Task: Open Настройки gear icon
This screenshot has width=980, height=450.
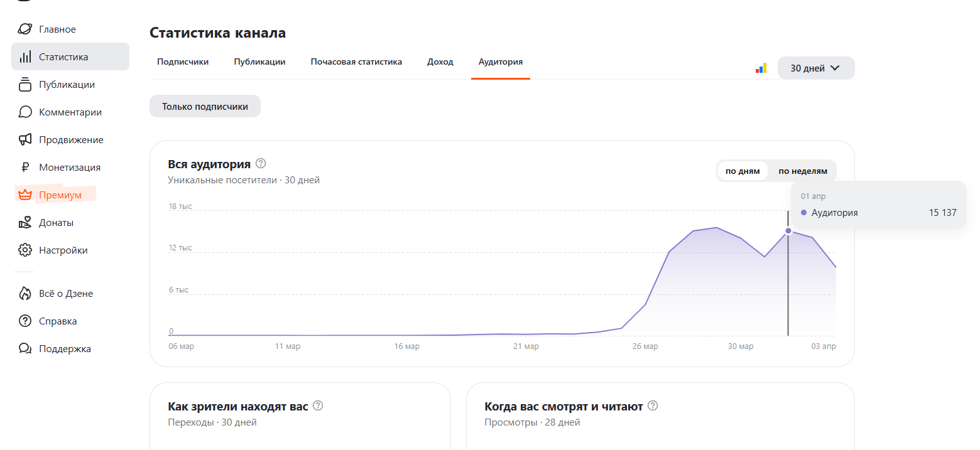Action: 25,250
